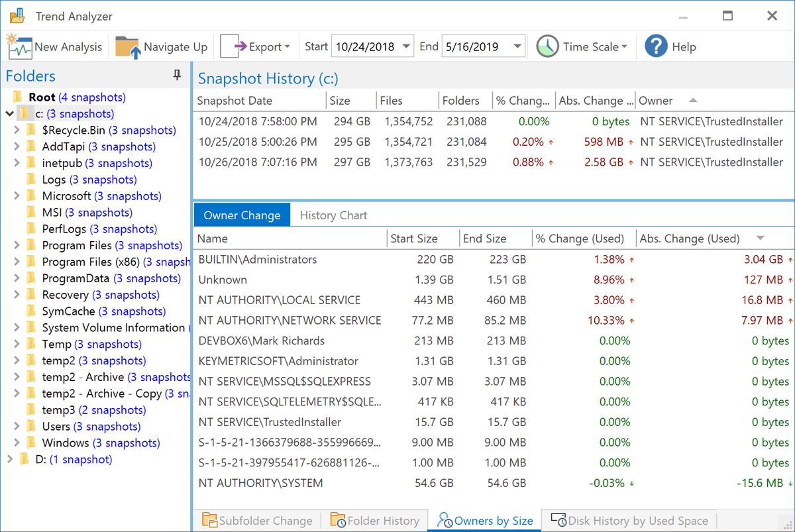Screen dimensions: 795x532
Task: Click the Users folder icon
Action: [x=31, y=426]
